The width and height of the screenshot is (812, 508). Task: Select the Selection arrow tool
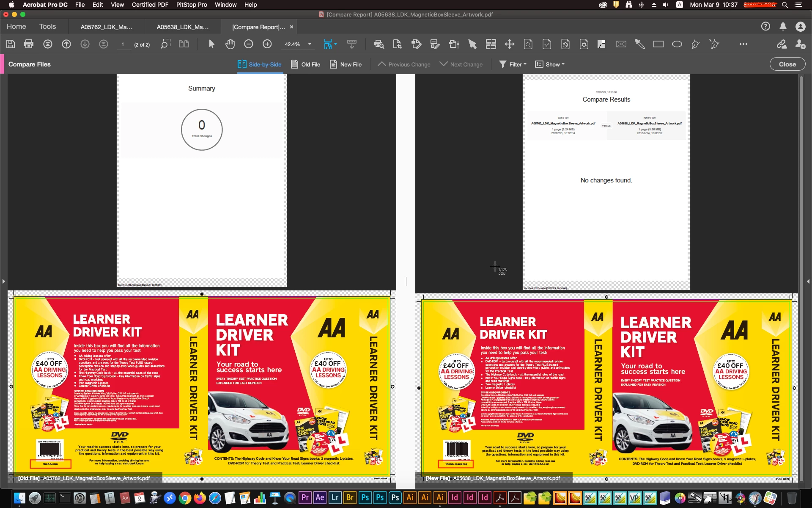click(x=211, y=44)
